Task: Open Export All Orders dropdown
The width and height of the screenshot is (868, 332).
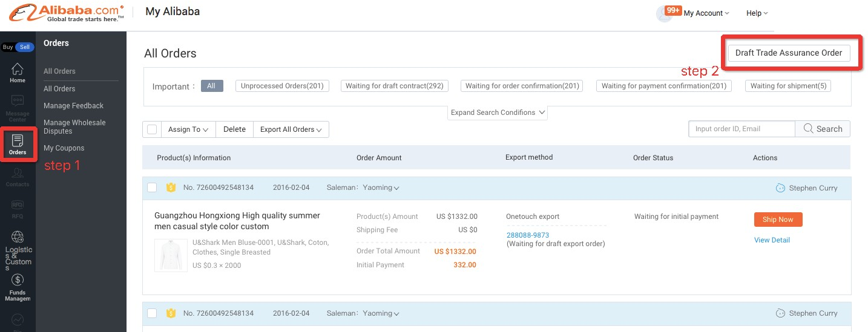Action: tap(291, 129)
